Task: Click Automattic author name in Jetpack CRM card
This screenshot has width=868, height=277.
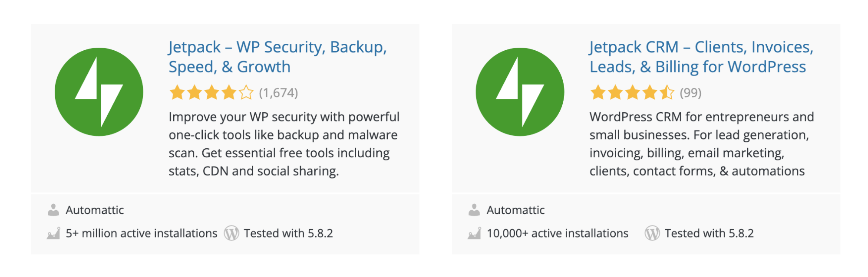Action: point(515,210)
